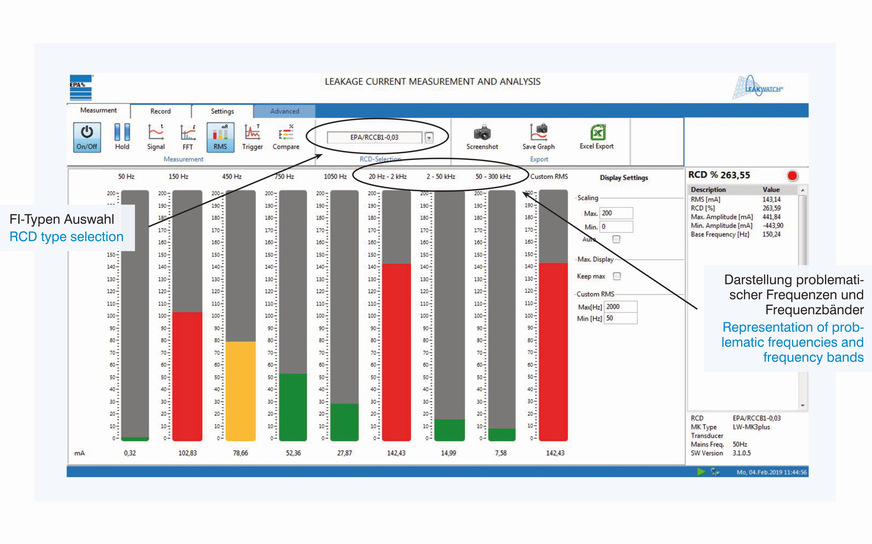Open the EPA/RCCB1-0,03 RCD selection dropdown

click(429, 138)
